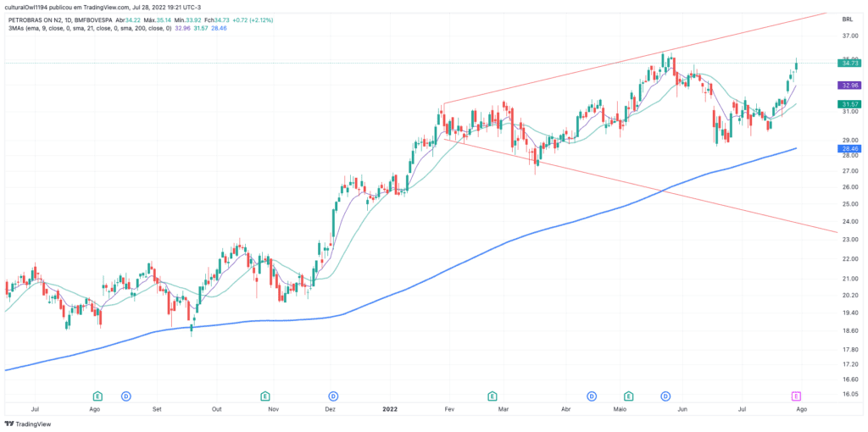
Task: Click the BRL currency label
Action: pyautogui.click(x=848, y=19)
